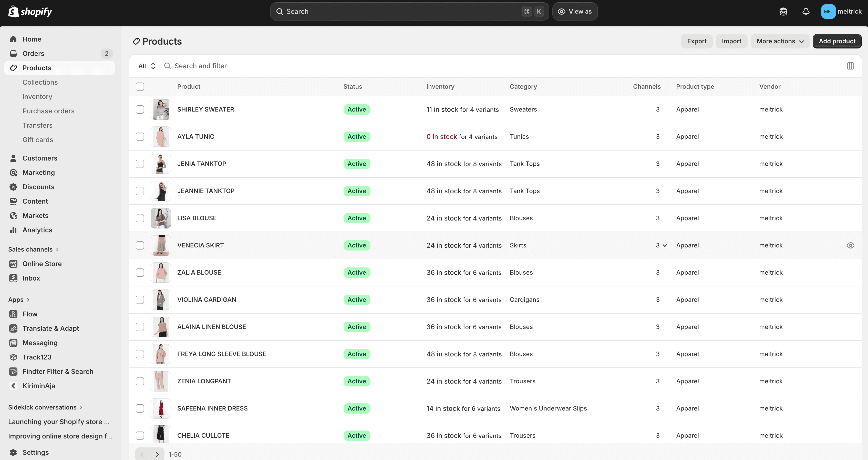Check the JEANNIE TANKTOP row checkbox

140,191
